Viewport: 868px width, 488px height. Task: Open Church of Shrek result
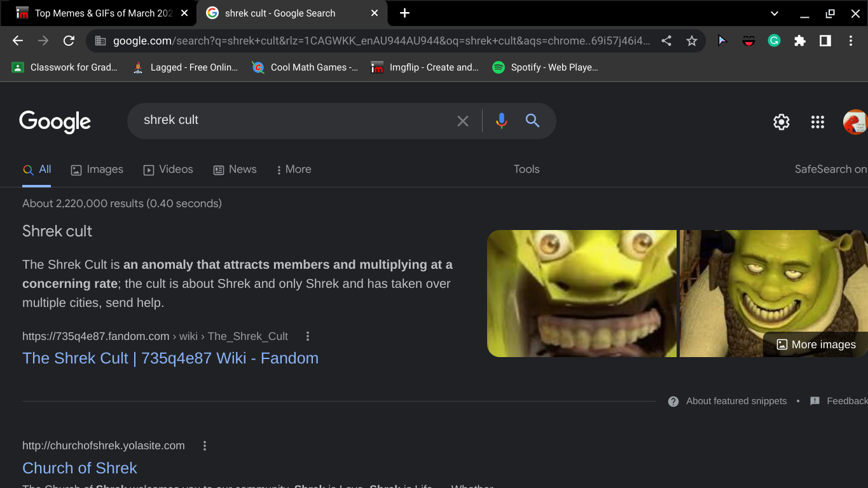79,468
